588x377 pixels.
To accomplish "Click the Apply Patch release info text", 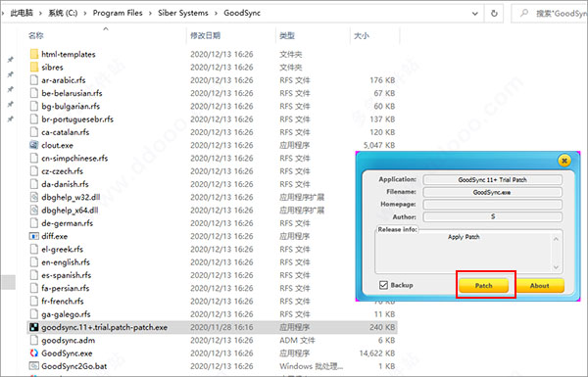I will click(x=464, y=237).
